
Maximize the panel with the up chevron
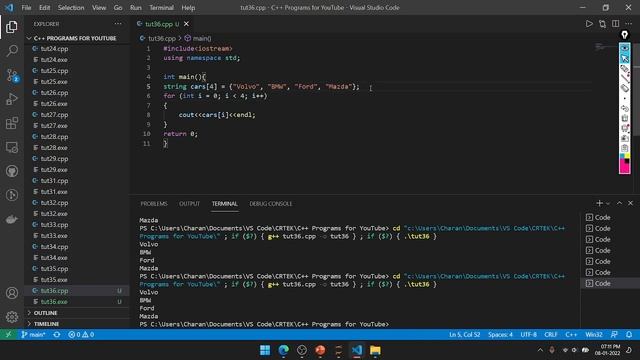tap(619, 203)
